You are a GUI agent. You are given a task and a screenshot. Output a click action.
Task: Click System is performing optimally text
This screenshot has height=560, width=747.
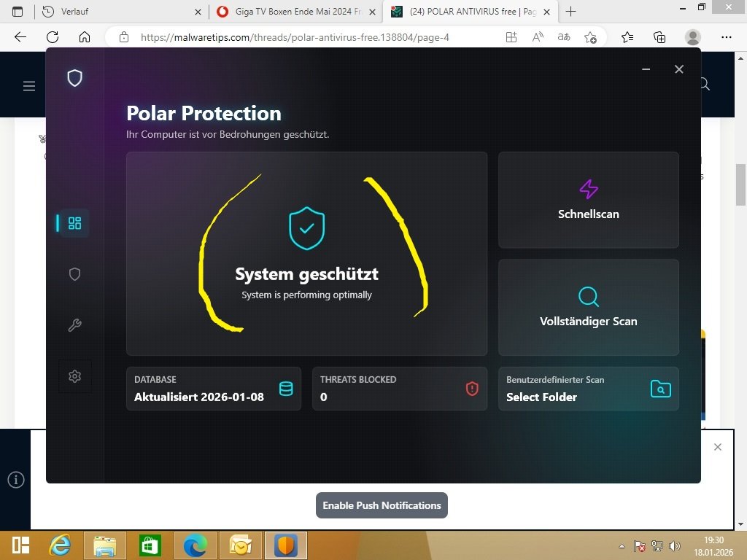pyautogui.click(x=306, y=295)
